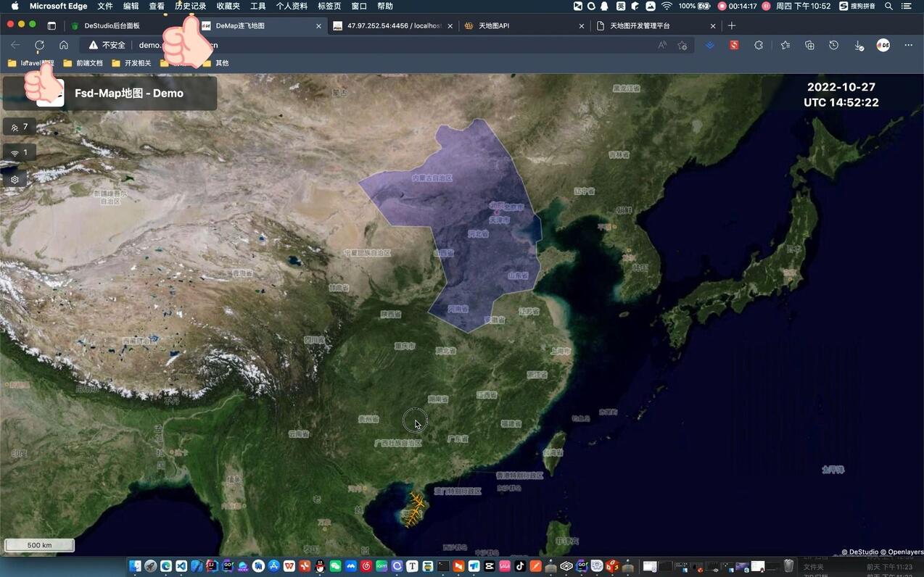The height and width of the screenshot is (577, 924).
Task: Click the blue extension icon in toolbar
Action: click(710, 45)
